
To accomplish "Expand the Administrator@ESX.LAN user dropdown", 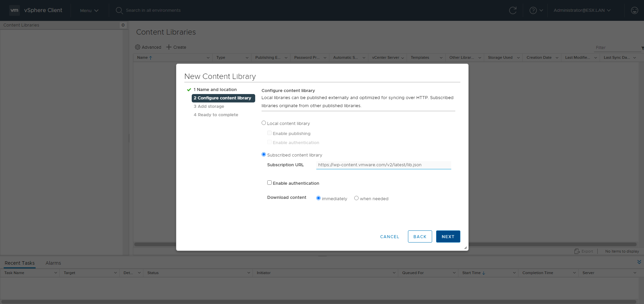I will 582,10.
